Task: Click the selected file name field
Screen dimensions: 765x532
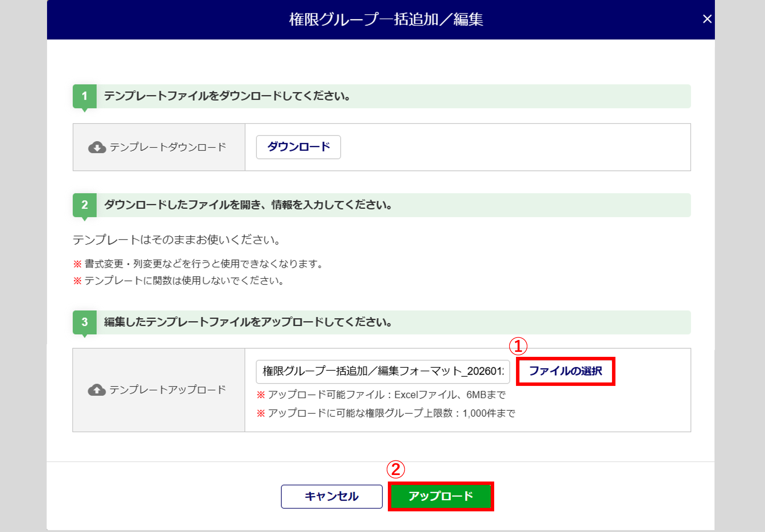Action: (382, 371)
